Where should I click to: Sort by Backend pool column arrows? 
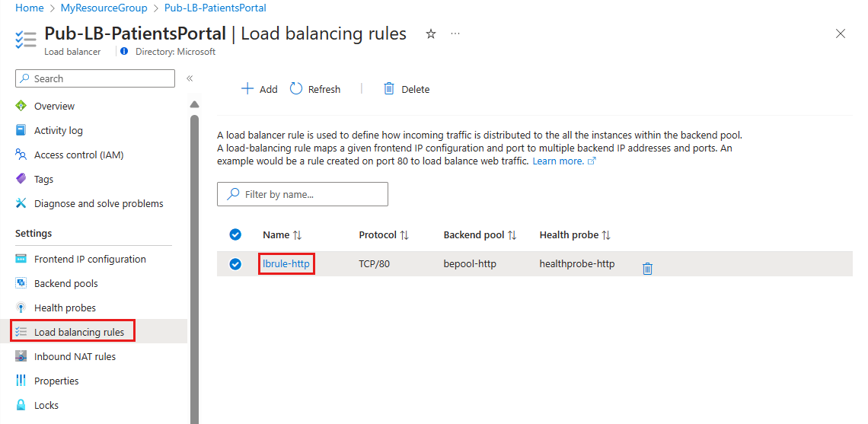tap(512, 235)
